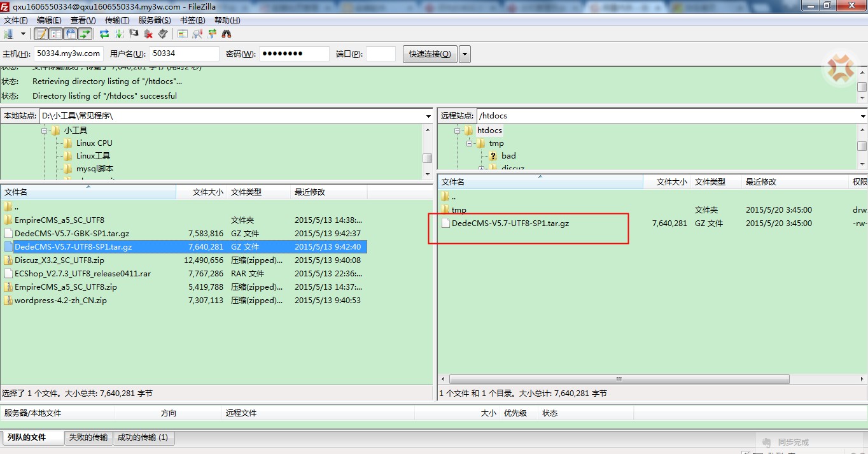Toggle synchronized browsing icon
The height and width of the screenshot is (454, 868).
(x=212, y=34)
